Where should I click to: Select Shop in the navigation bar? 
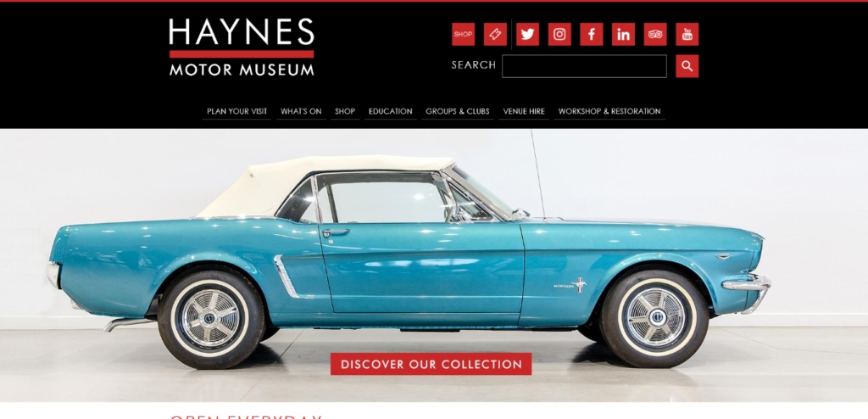tap(345, 111)
